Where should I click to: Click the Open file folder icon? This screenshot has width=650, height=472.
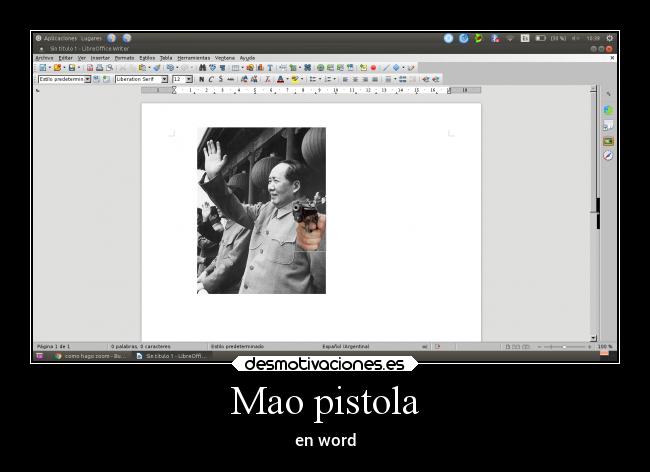pos(57,68)
